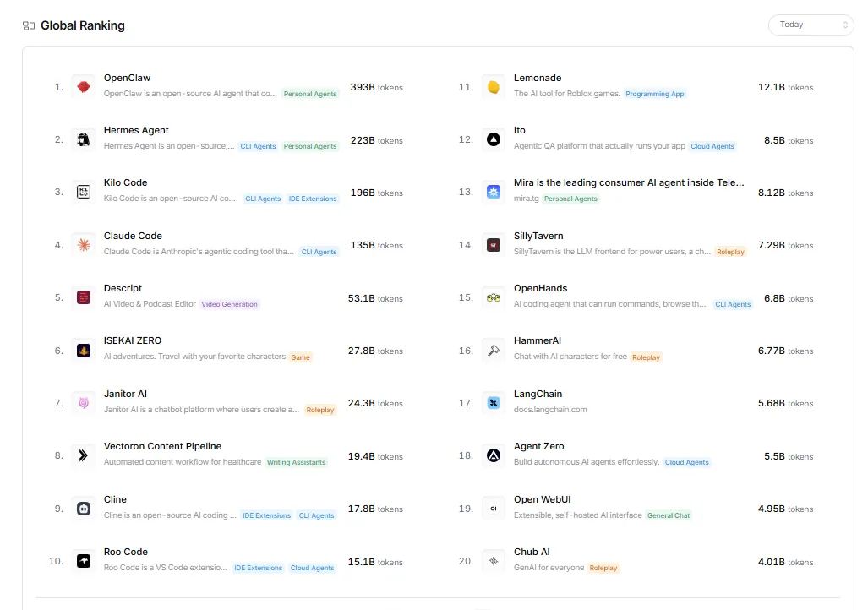The image size is (868, 610).
Task: Open the Cline title link
Action: coord(115,499)
